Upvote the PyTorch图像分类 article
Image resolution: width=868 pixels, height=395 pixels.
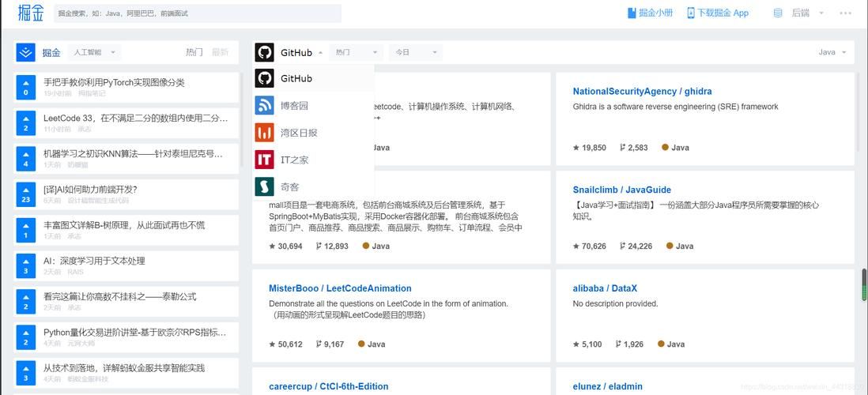25,88
